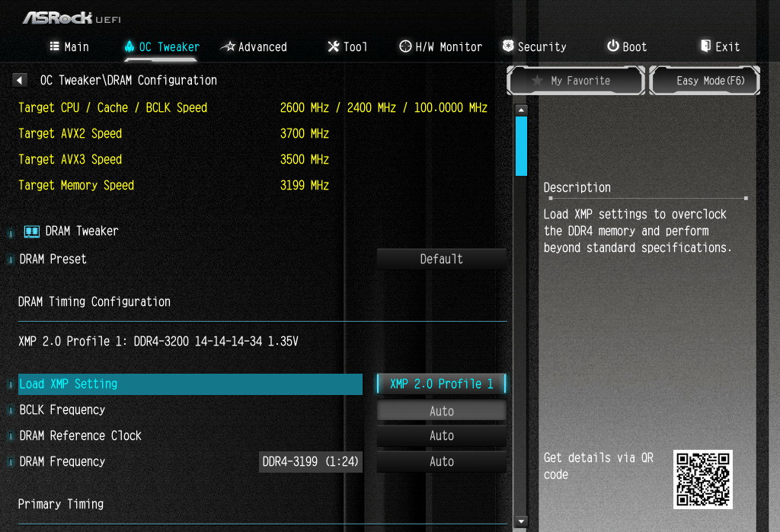Image resolution: width=780 pixels, height=532 pixels.
Task: Select the DRAM Frequency row label
Action: [62, 462]
